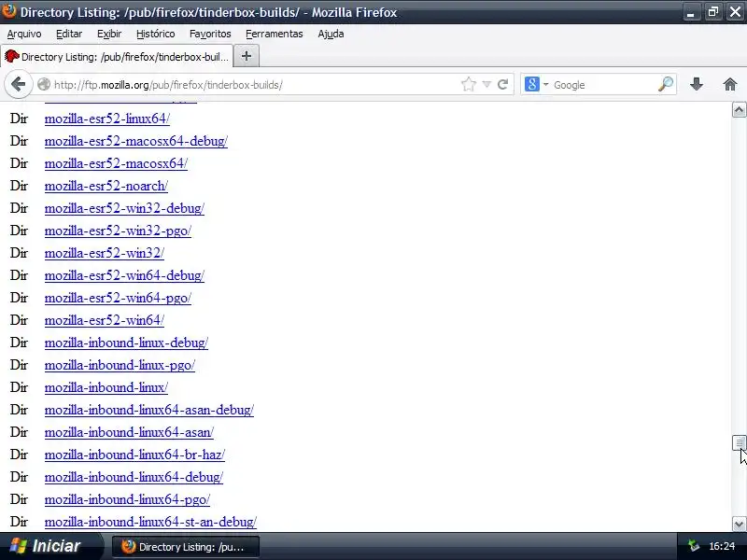This screenshot has width=747, height=560.
Task: Select the Firefox taskbar button
Action: (x=186, y=547)
